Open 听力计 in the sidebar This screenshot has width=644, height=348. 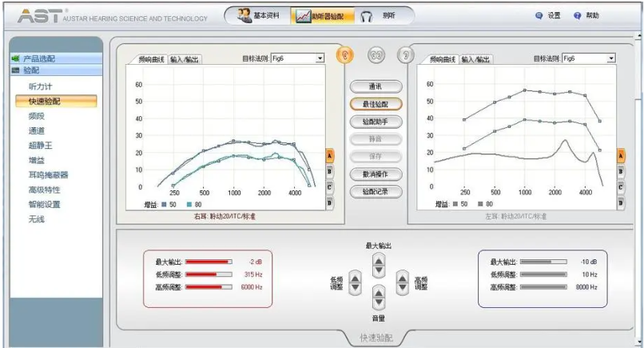(x=40, y=86)
